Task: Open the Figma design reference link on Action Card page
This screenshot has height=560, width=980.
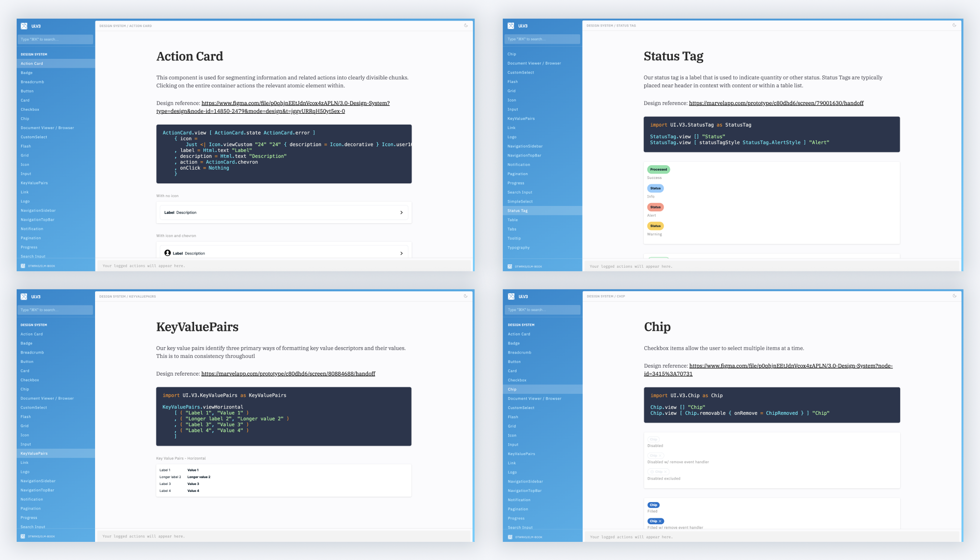Action: (x=295, y=103)
